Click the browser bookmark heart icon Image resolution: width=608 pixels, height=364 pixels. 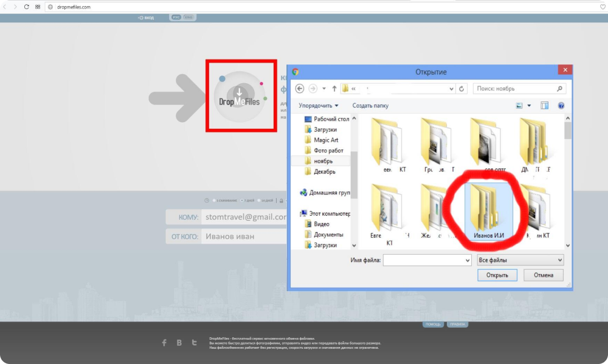pos(603,7)
